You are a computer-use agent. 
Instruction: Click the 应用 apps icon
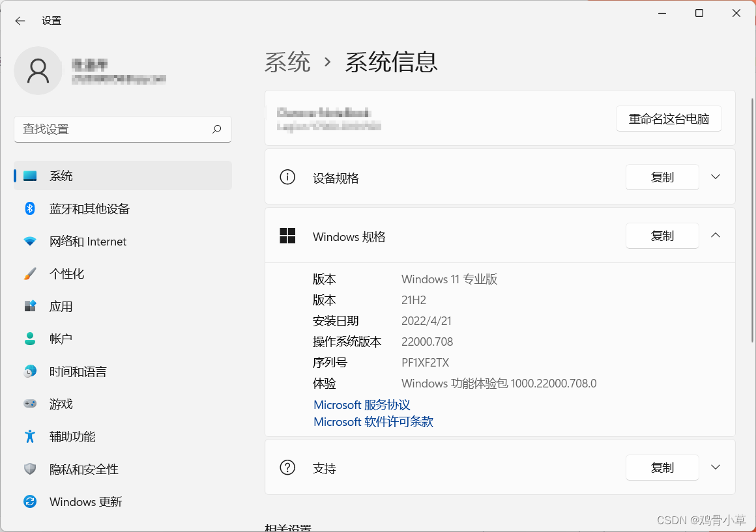(30, 307)
